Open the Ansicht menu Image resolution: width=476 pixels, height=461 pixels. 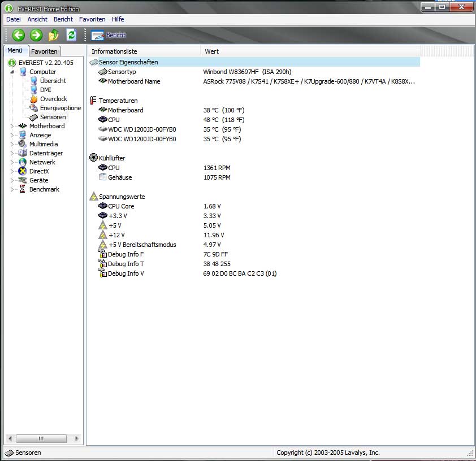pos(37,19)
